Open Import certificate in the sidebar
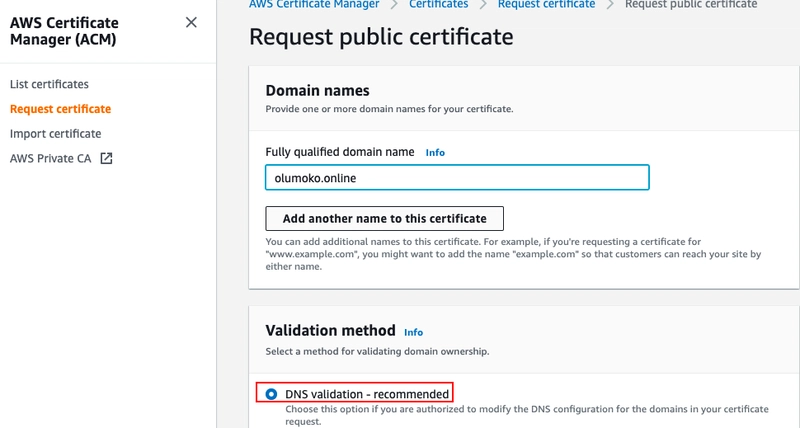This screenshot has width=800, height=428. click(55, 133)
